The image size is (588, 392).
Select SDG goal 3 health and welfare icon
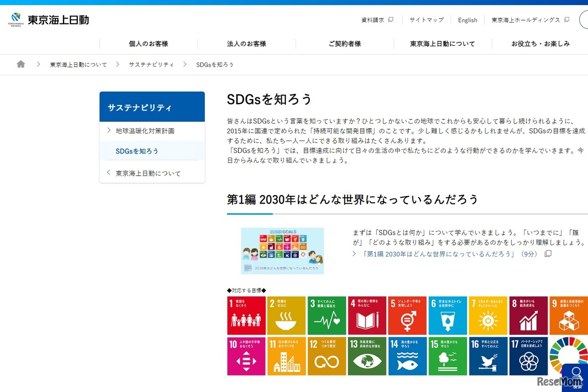click(327, 315)
